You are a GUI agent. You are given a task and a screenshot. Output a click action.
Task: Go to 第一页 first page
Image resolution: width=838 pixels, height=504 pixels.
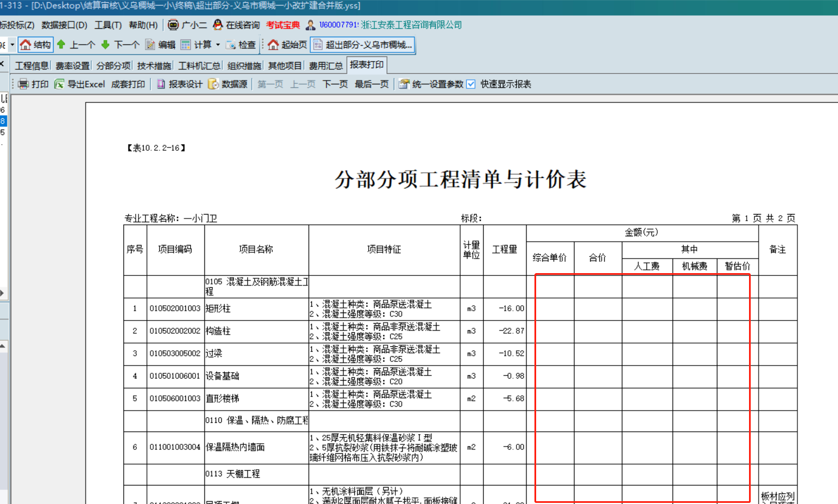pyautogui.click(x=270, y=84)
